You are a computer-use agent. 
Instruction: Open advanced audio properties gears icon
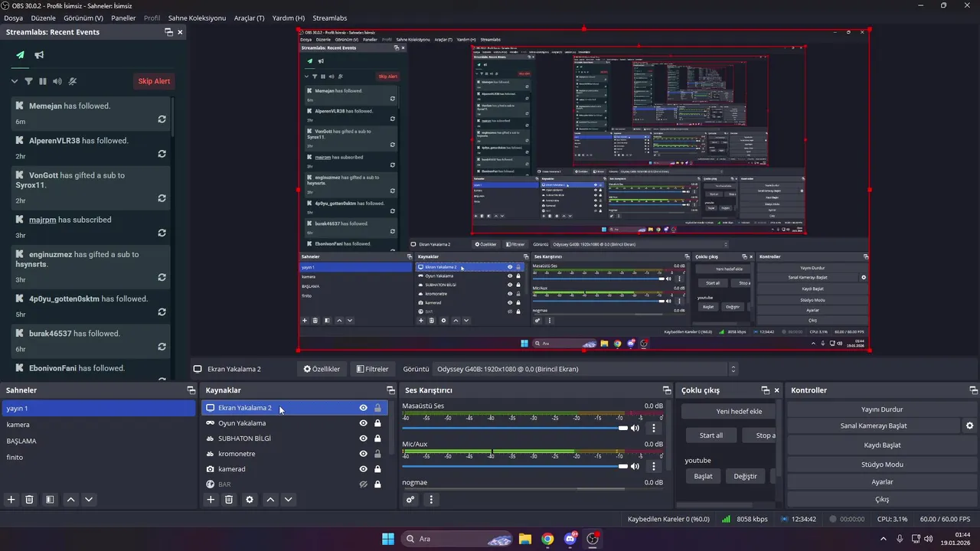coord(410,500)
